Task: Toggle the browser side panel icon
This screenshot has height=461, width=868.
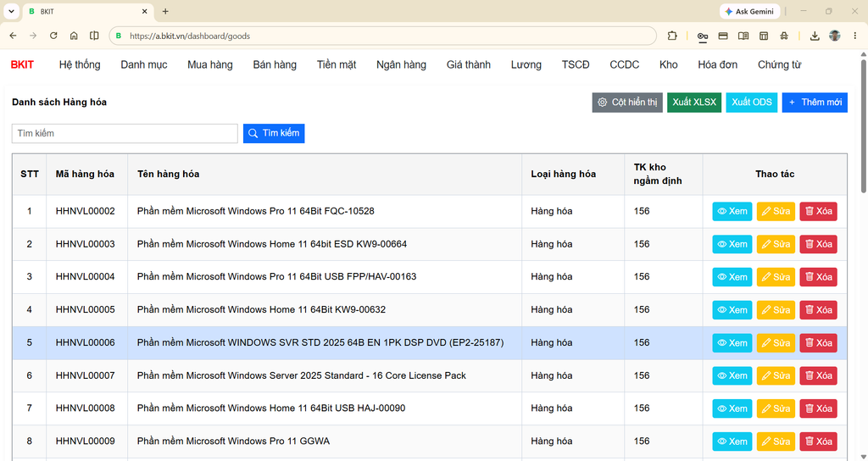Action: [94, 36]
